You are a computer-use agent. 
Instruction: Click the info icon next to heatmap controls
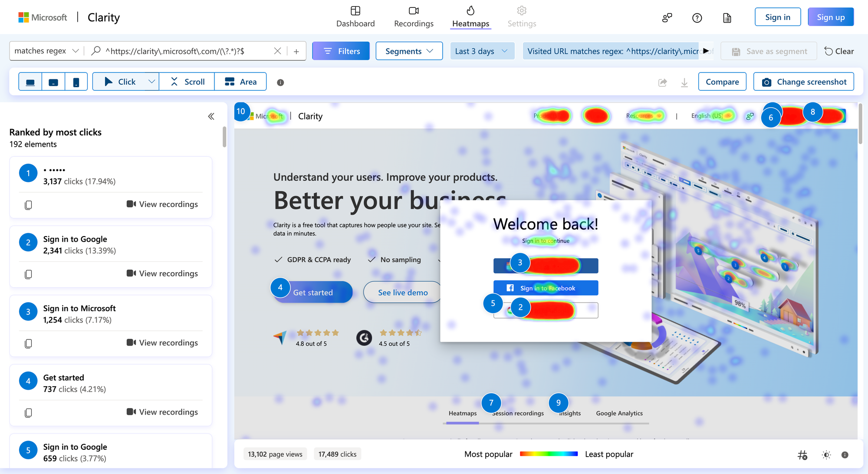pos(280,82)
